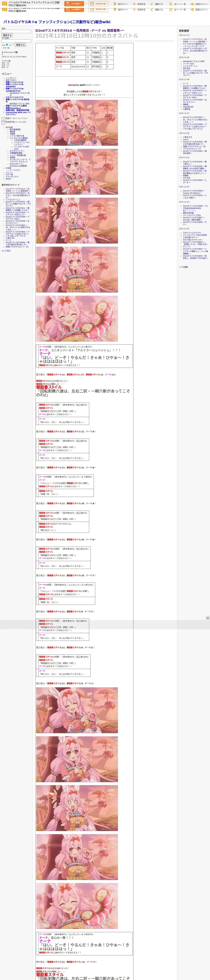Open ハサミ怪人シザーザンス in recently created list
Viewport: 210px width, 980px height.
[16, 236]
